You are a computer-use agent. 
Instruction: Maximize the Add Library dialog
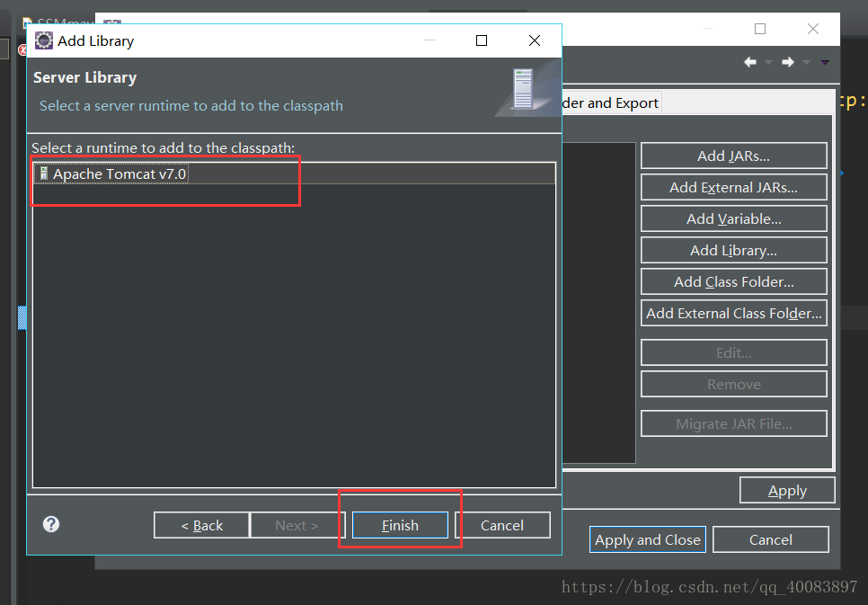482,40
